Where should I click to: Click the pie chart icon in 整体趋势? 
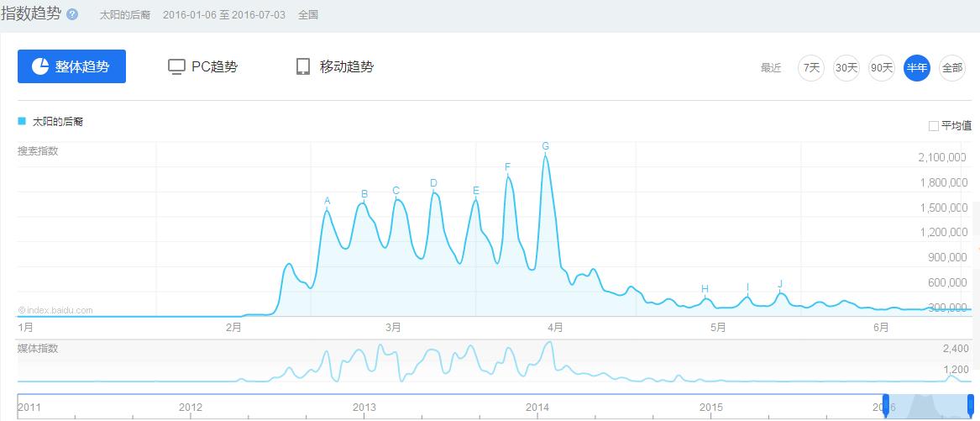point(40,66)
